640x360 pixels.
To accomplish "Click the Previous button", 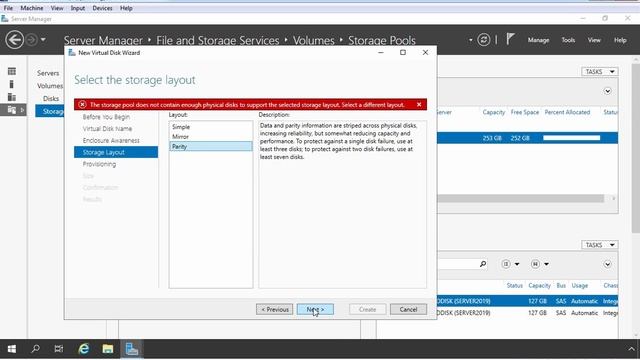I will tap(275, 309).
